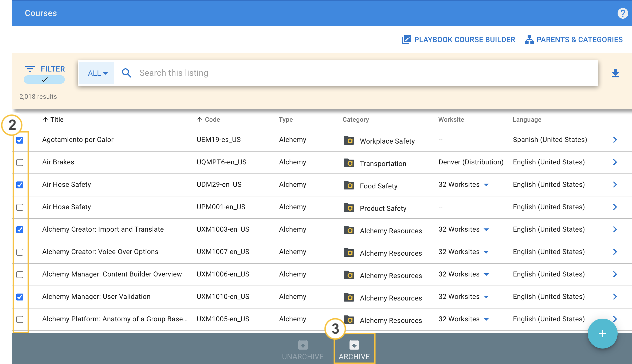Click the ARCHIVE action button
The image size is (632, 364).
(354, 357)
